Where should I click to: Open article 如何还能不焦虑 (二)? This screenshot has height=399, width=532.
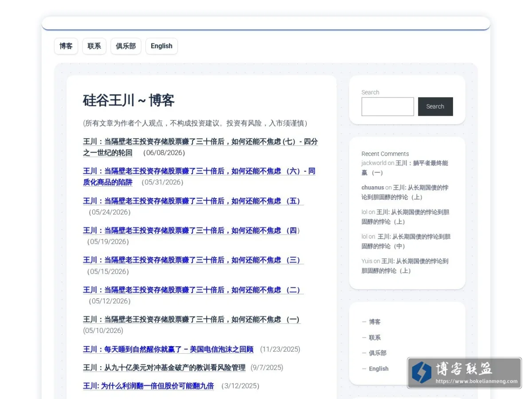[x=193, y=289]
